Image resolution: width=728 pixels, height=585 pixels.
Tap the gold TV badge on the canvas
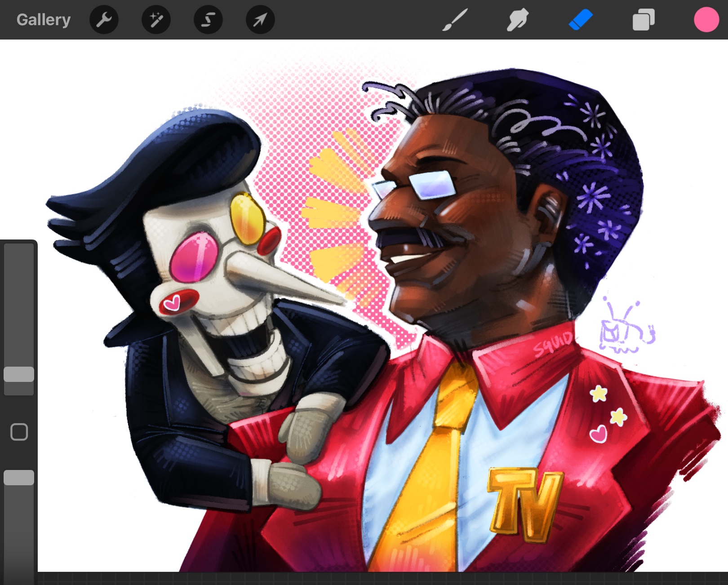(x=525, y=502)
